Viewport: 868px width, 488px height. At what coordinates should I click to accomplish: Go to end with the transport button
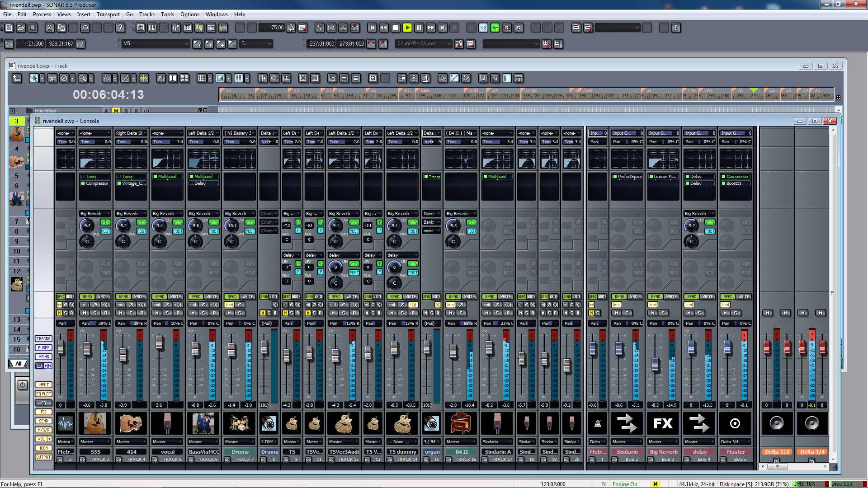tap(443, 28)
